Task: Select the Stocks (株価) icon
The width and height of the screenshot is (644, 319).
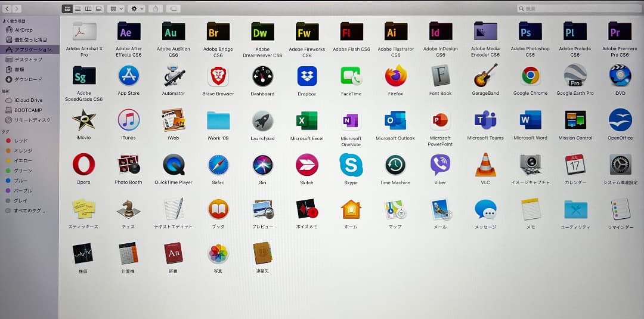Action: coord(82,253)
